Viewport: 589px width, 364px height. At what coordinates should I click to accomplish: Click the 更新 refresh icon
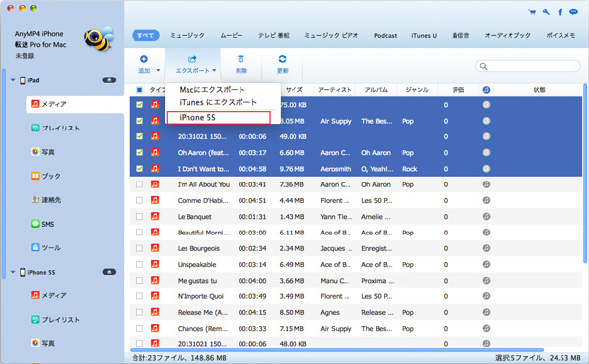tap(282, 59)
